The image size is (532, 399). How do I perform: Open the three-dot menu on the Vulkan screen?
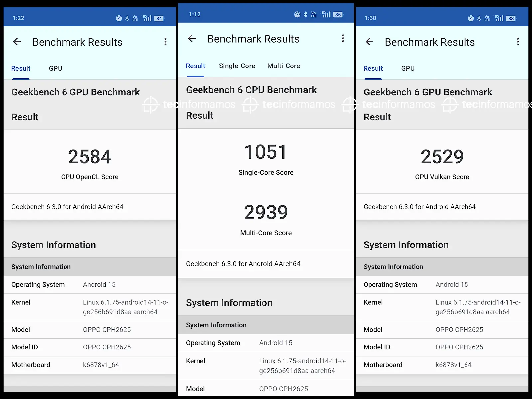[518, 42]
